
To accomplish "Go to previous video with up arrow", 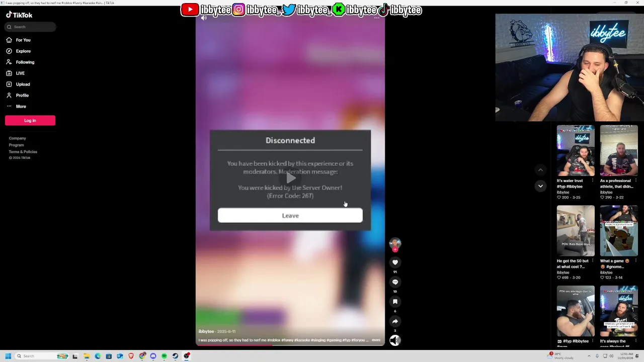I will click(x=540, y=170).
